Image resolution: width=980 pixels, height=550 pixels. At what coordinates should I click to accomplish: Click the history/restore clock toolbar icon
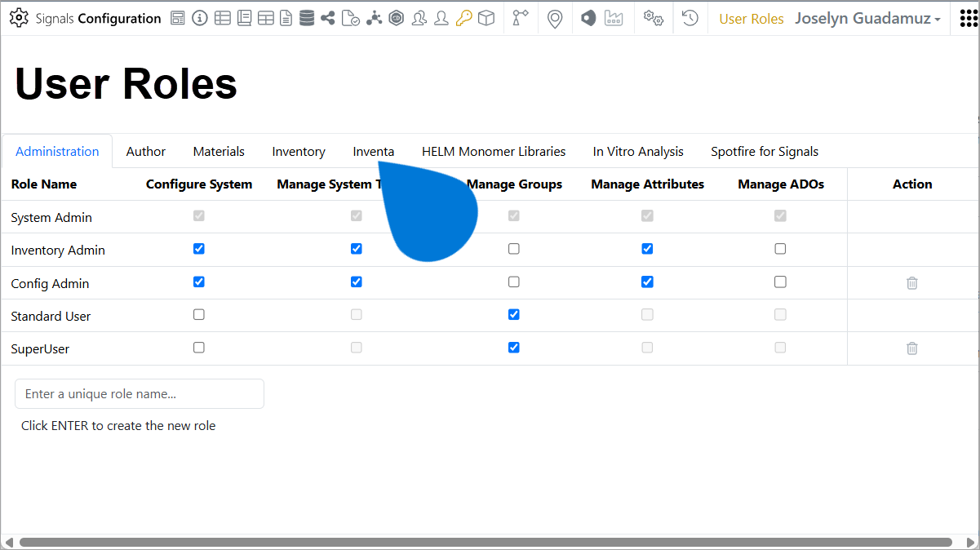coord(690,17)
